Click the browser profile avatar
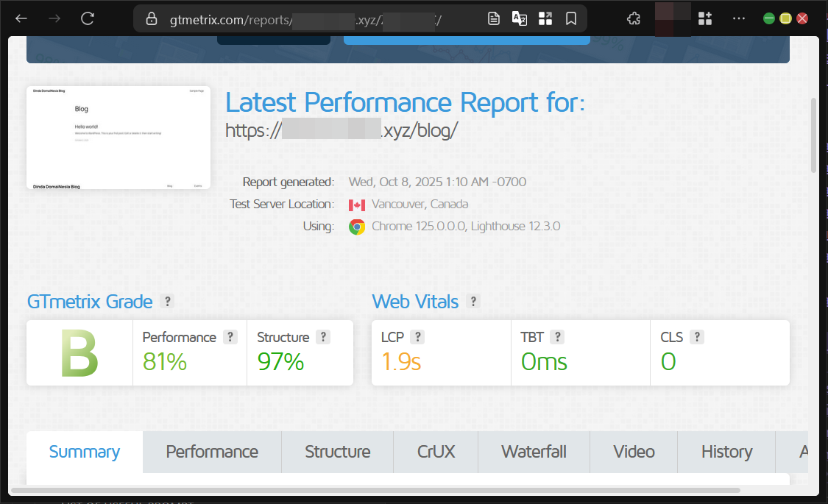The height and width of the screenshot is (504, 828). point(671,18)
